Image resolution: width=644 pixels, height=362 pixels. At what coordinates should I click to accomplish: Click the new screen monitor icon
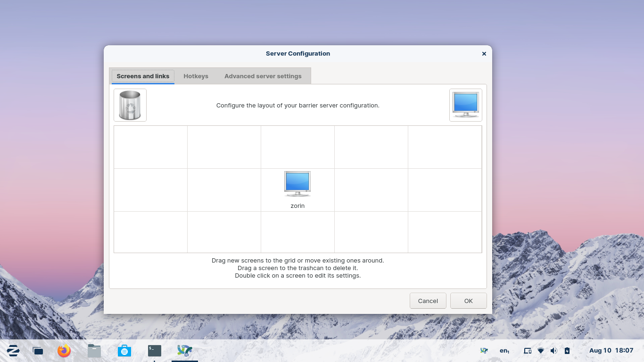[x=466, y=105]
